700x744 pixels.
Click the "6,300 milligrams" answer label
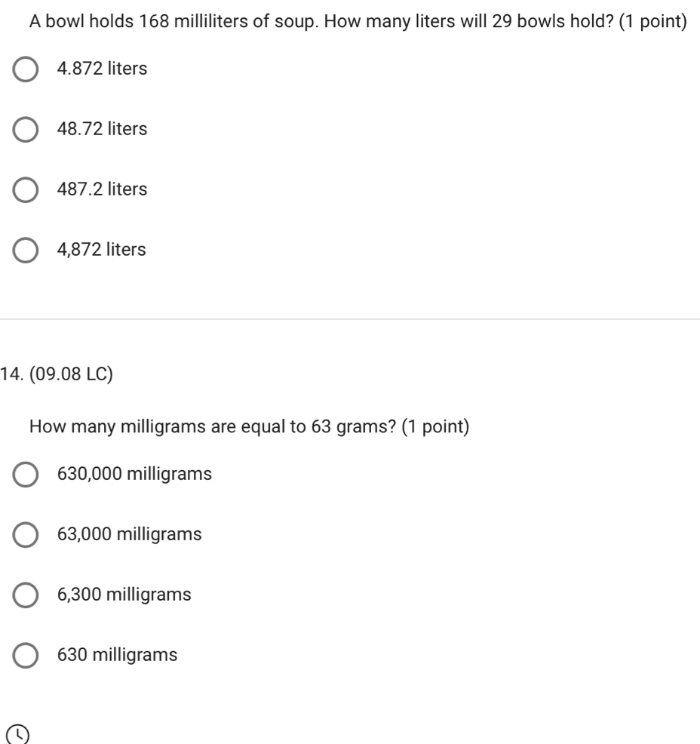tap(124, 595)
